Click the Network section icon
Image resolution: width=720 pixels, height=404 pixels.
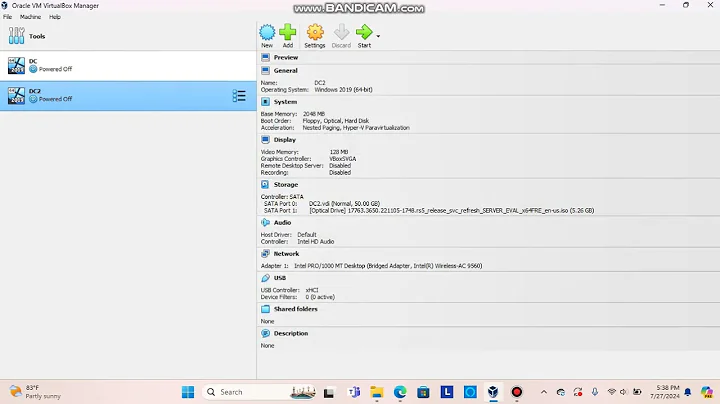pyautogui.click(x=265, y=253)
